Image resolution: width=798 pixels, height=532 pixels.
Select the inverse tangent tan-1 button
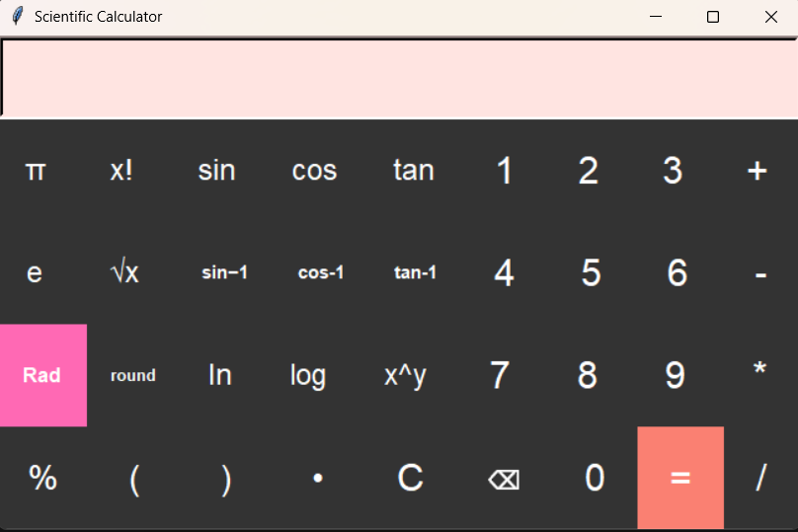415,273
